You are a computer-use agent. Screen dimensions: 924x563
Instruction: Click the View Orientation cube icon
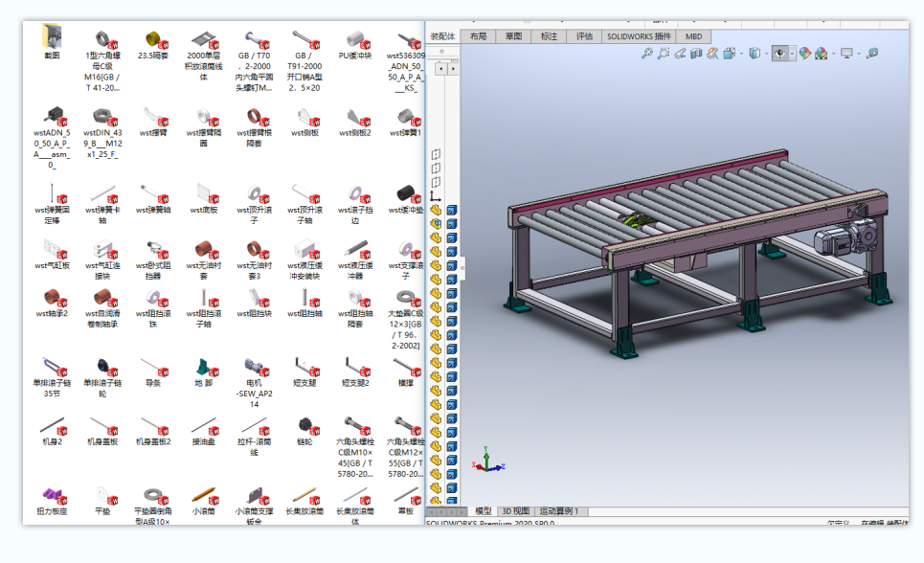[729, 54]
